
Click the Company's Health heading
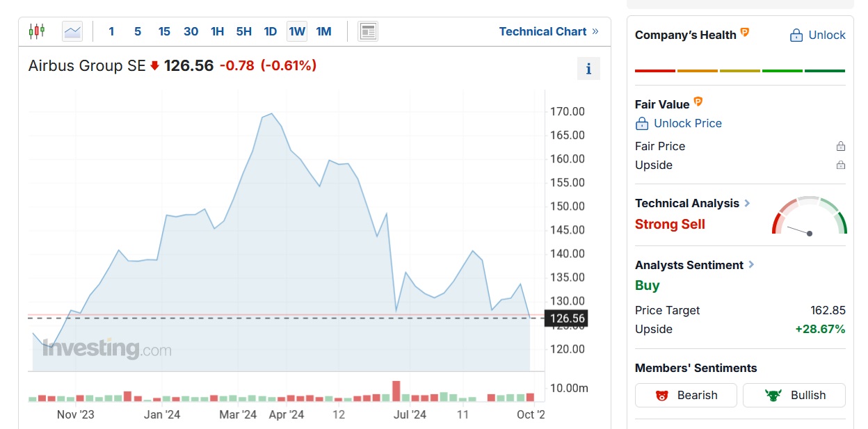tap(686, 35)
